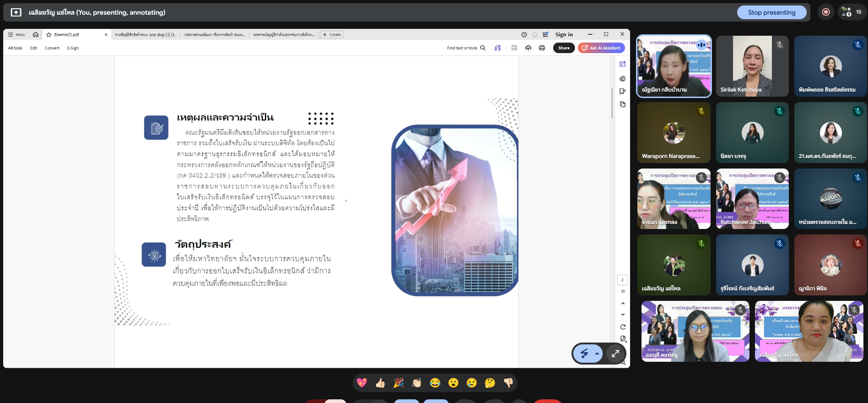868x403 pixels.
Task: Open the Acrobat hamburger Menu
Action: (16, 35)
